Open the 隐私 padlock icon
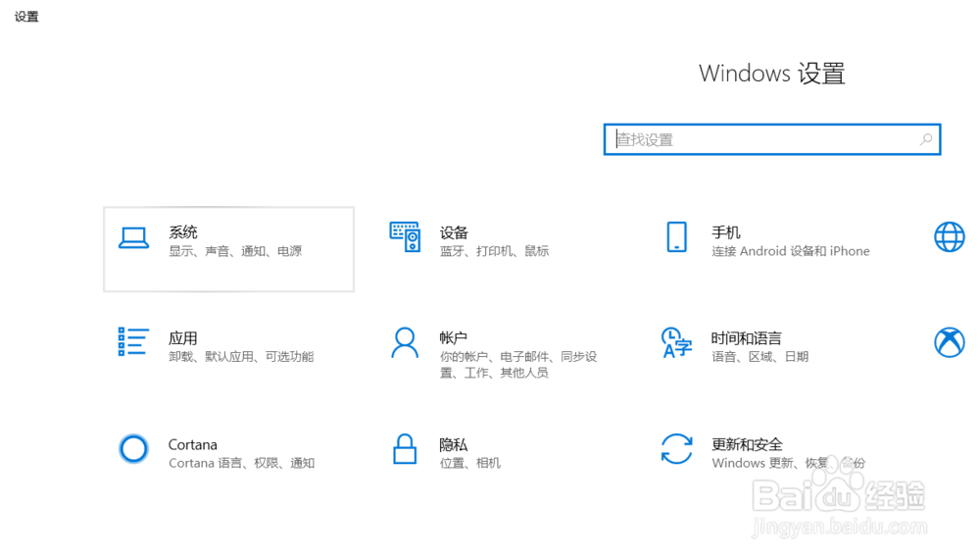980x560 pixels. point(405,448)
